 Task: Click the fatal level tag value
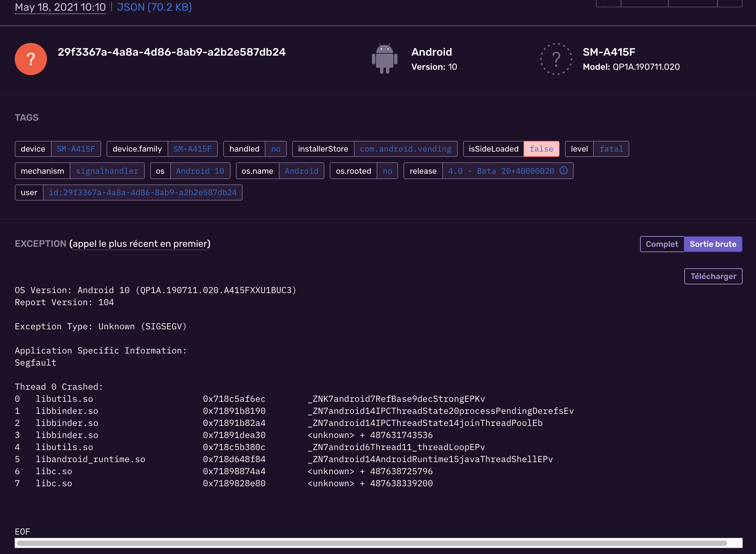611,149
